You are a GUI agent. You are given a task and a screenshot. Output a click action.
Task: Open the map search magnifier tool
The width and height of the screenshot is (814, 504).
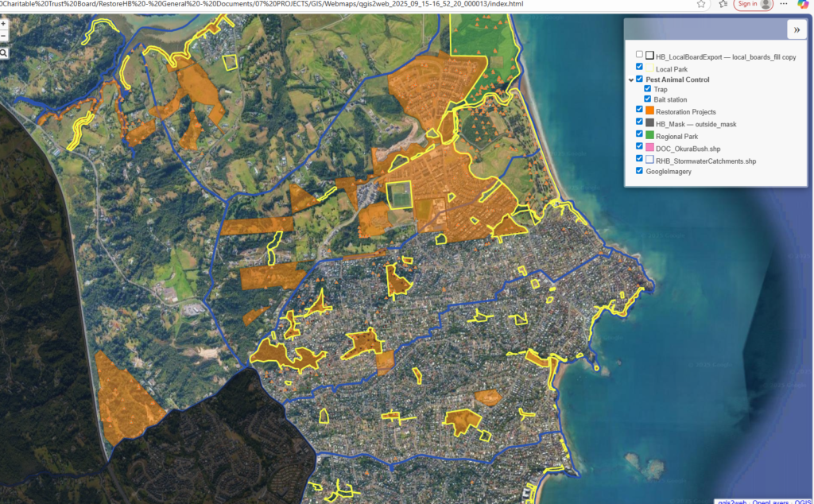pos(4,53)
